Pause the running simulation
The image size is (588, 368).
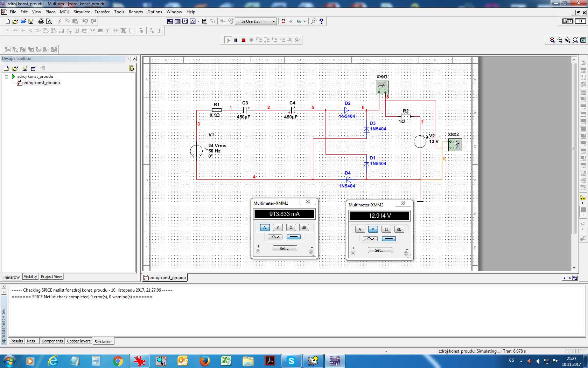tap(236, 40)
